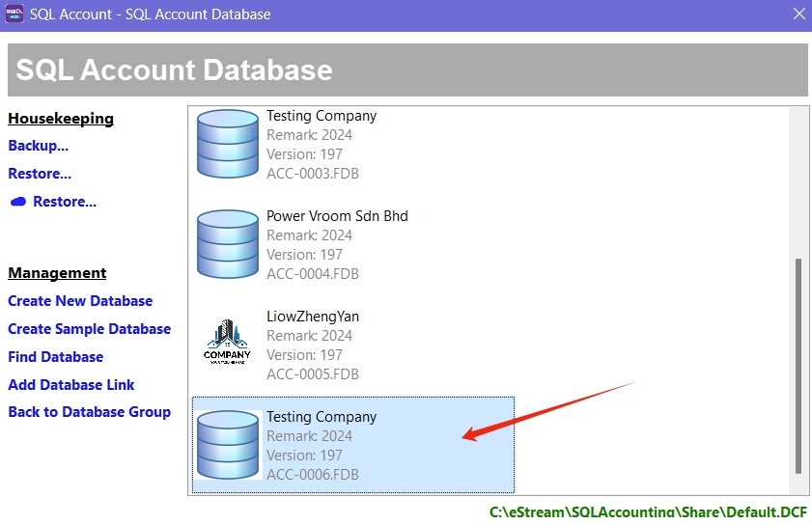This screenshot has height=525, width=812.
Task: Select the ACC-0006.FDB file name text
Action: tap(313, 475)
